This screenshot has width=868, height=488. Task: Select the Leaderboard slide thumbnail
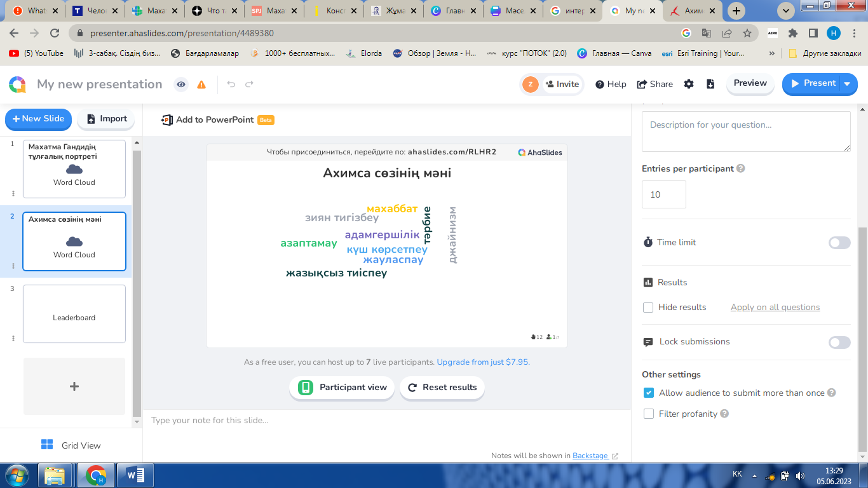click(74, 314)
